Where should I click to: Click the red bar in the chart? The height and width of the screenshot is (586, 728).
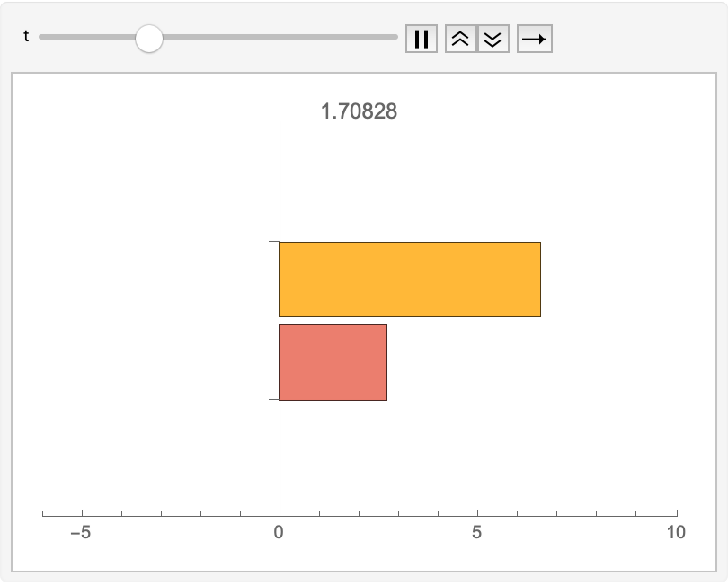click(333, 361)
